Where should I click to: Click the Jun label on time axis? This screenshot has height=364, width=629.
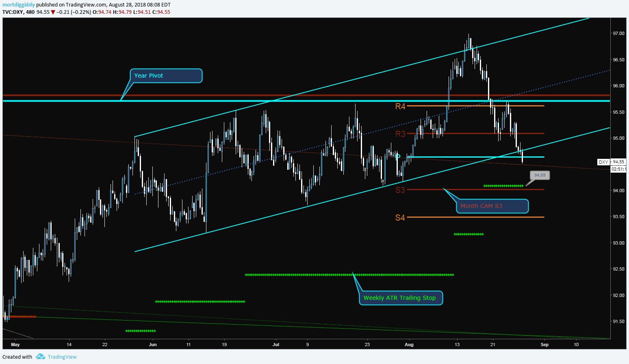click(153, 344)
